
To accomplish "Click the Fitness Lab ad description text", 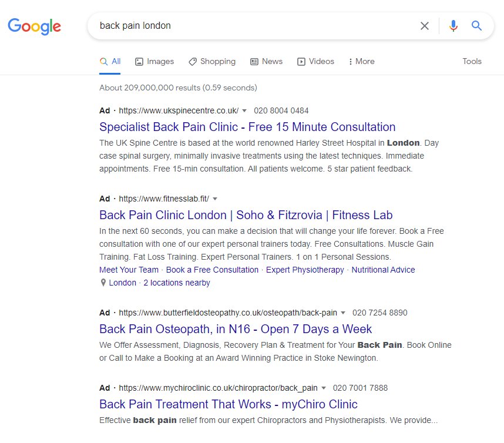I will (271, 244).
